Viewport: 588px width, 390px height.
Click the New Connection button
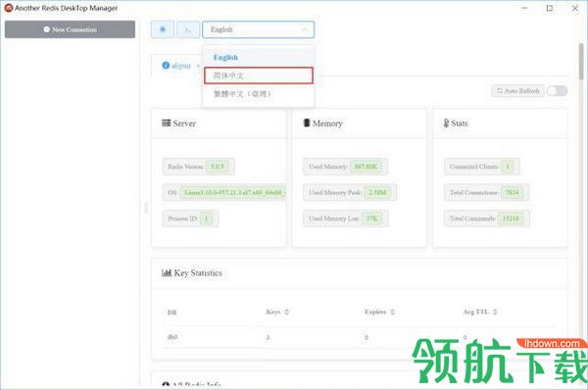point(70,29)
